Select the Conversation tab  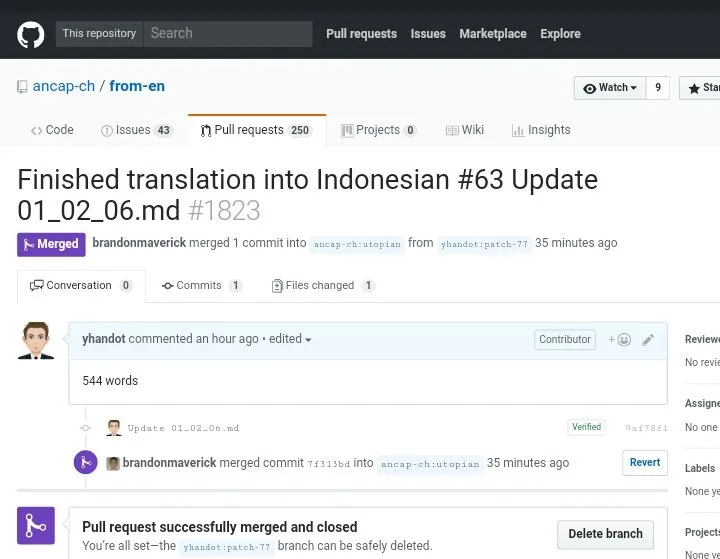(81, 286)
